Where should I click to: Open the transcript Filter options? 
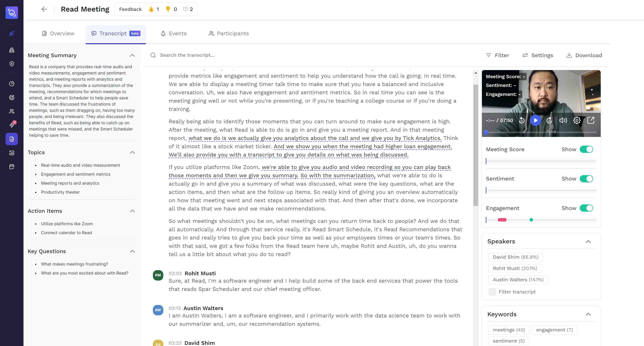coord(497,55)
